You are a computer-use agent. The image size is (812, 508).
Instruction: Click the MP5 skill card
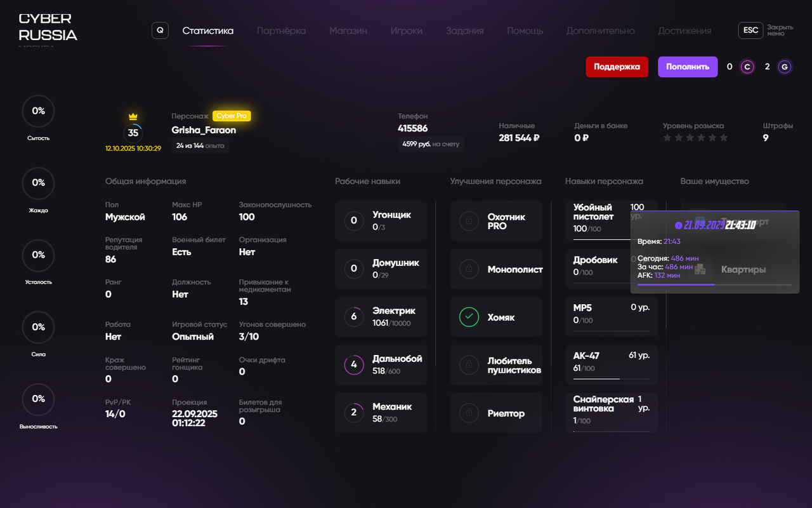pyautogui.click(x=612, y=317)
